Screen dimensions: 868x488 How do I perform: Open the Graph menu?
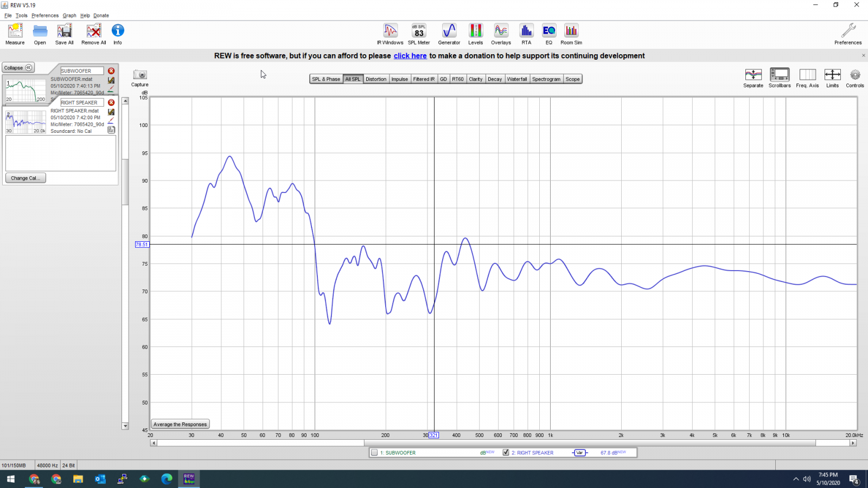coord(69,16)
